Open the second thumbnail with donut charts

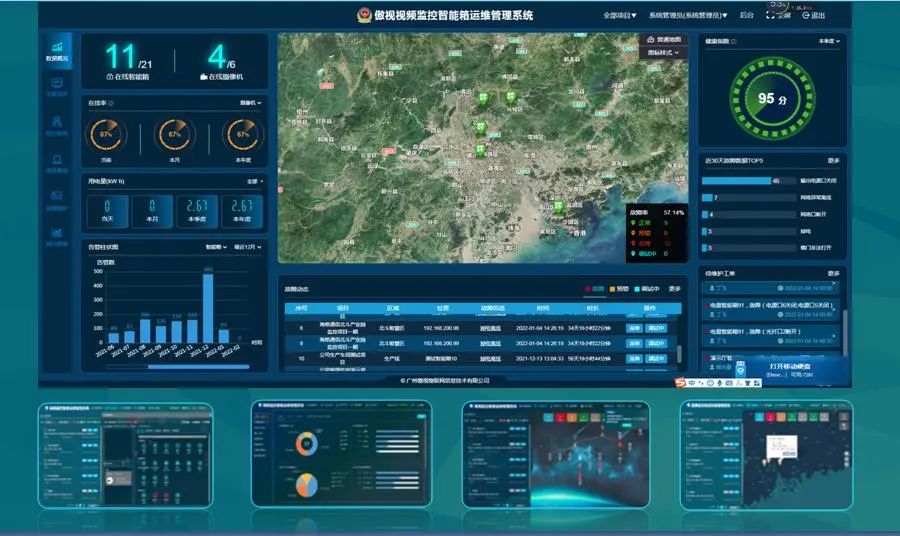341,454
